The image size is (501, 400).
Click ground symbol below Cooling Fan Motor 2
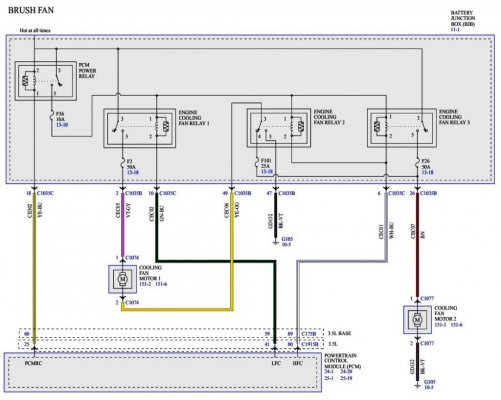coord(417,386)
